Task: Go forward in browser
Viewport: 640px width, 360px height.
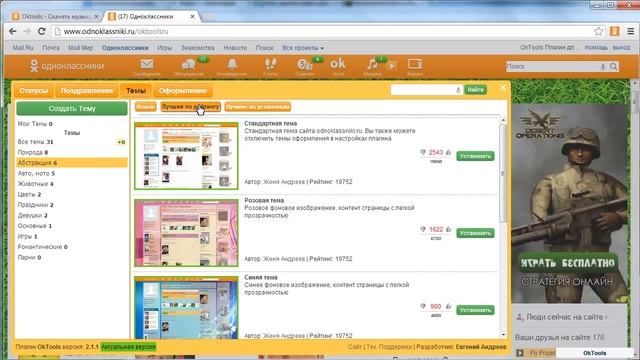Action: point(27,31)
